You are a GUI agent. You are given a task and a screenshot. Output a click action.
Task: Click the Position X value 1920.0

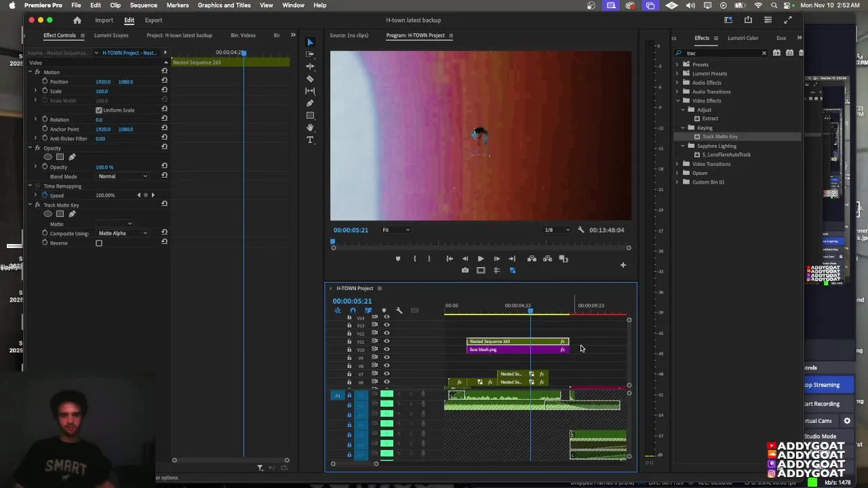coord(103,82)
